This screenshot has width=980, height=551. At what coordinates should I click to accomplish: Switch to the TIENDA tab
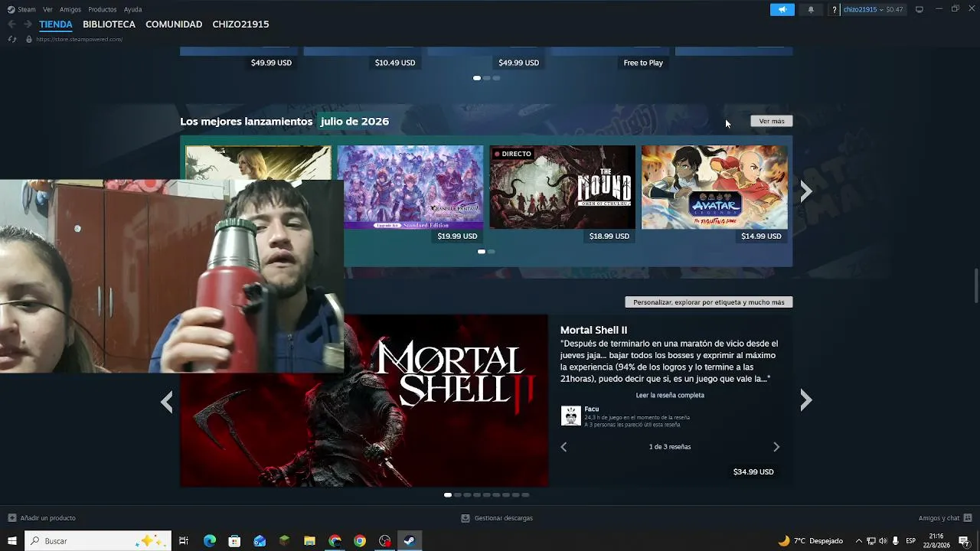(56, 24)
